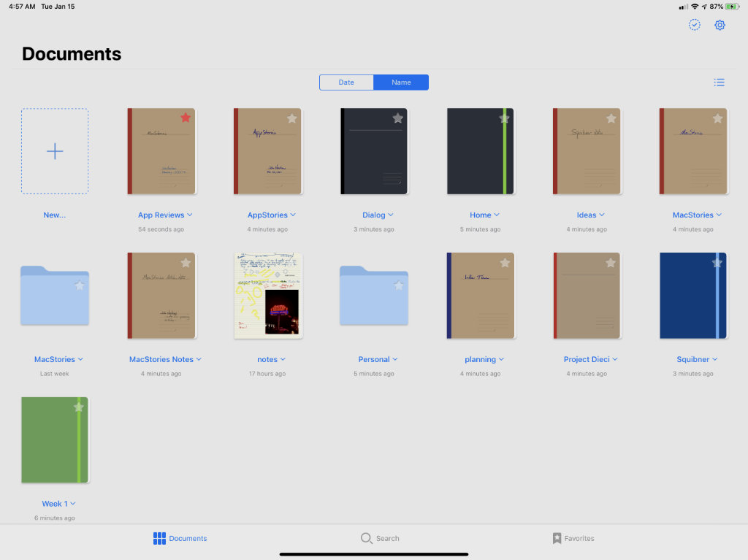This screenshot has width=748, height=560.
Task: Open the settings gear icon
Action: [x=720, y=25]
